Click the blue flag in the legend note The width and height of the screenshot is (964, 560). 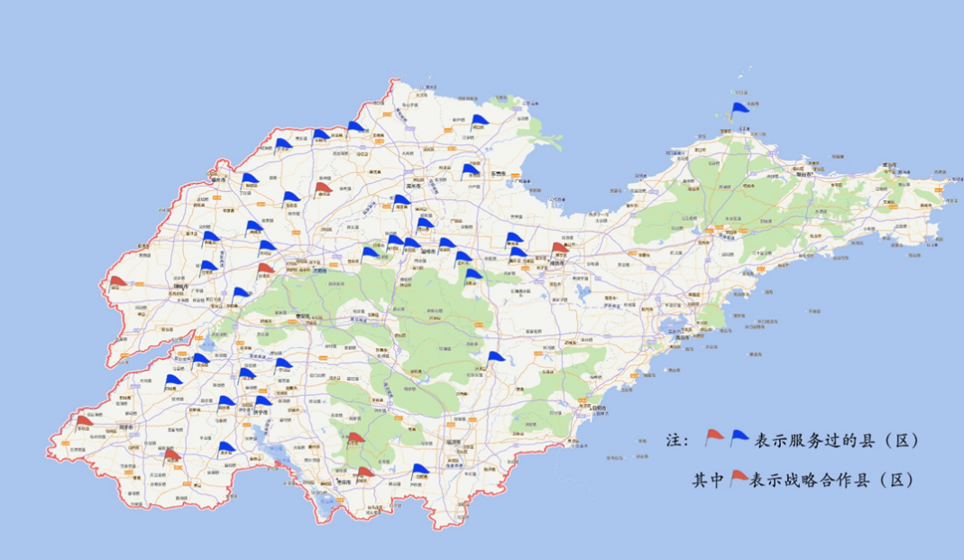[x=739, y=438]
